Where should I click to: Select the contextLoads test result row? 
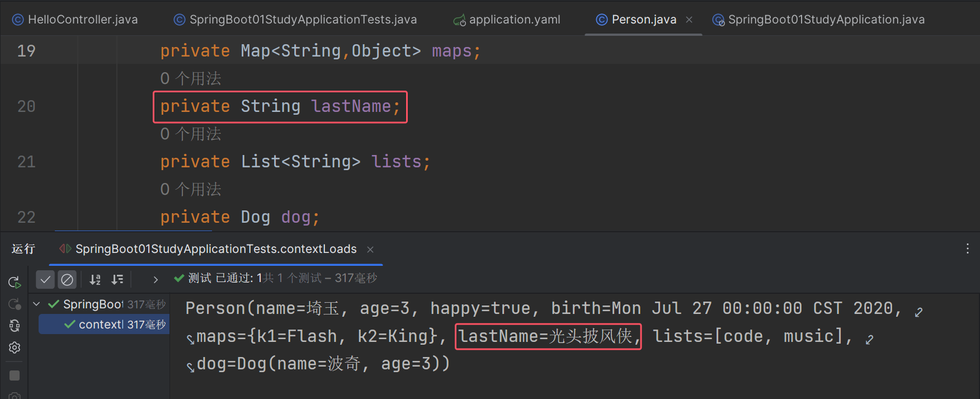[104, 325]
